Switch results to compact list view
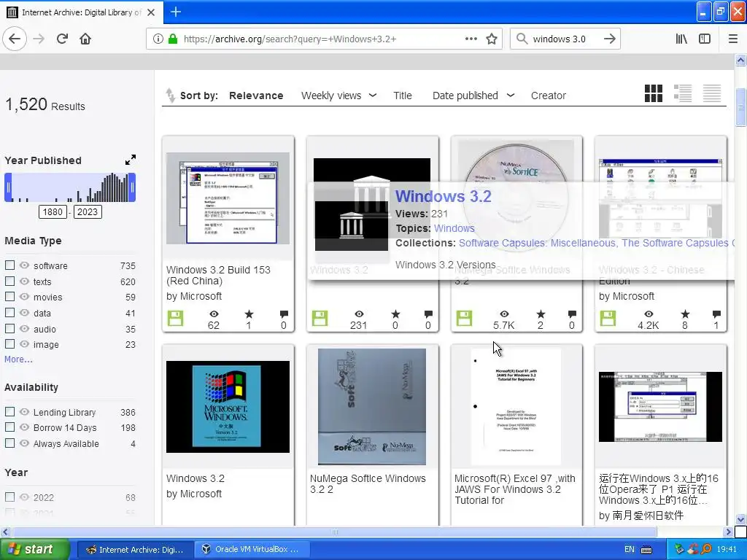This screenshot has width=747, height=560. (x=712, y=93)
